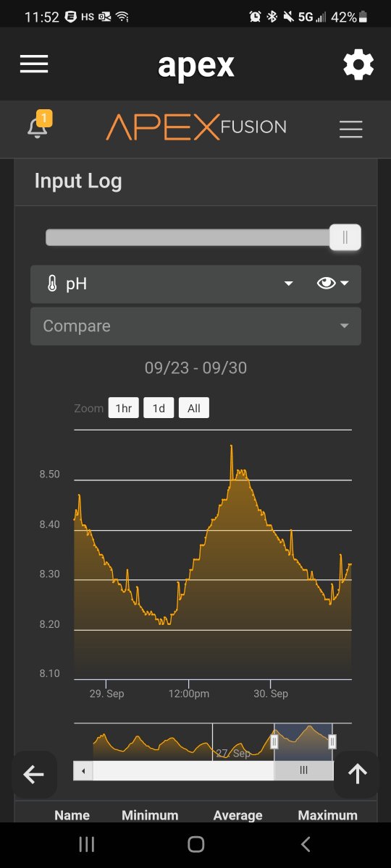Open settings with the gear icon

[x=358, y=65]
